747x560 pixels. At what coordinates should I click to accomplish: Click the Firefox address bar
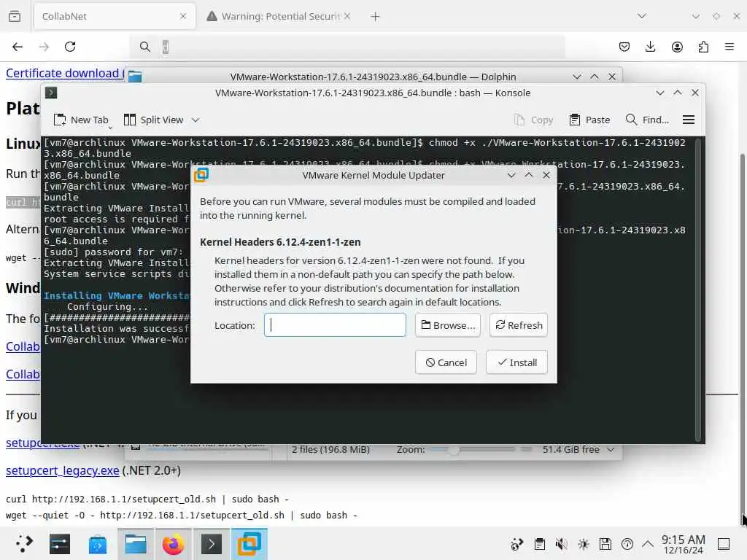(348, 47)
